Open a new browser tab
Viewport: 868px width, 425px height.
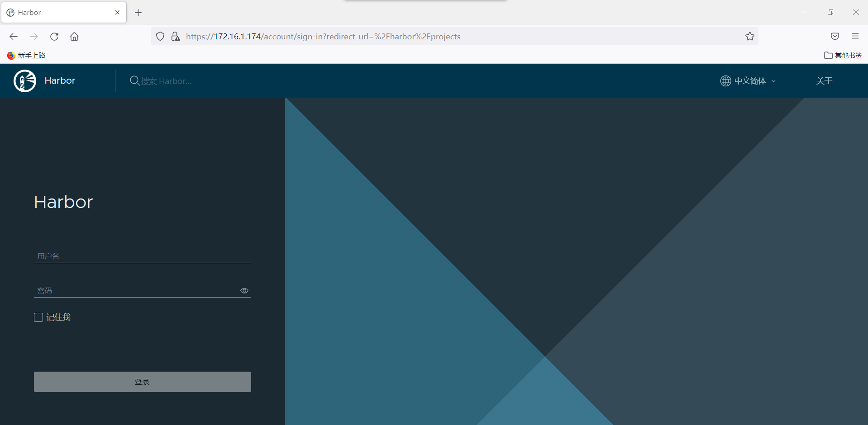click(138, 13)
